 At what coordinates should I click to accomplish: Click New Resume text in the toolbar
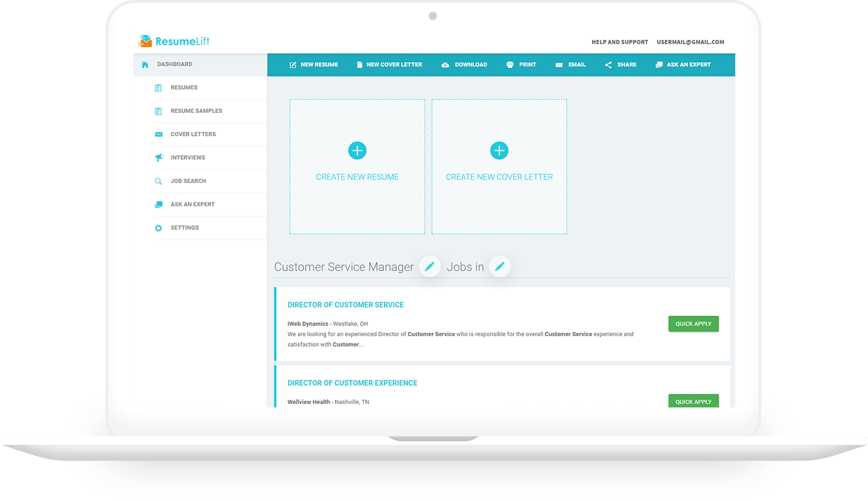[x=319, y=65]
